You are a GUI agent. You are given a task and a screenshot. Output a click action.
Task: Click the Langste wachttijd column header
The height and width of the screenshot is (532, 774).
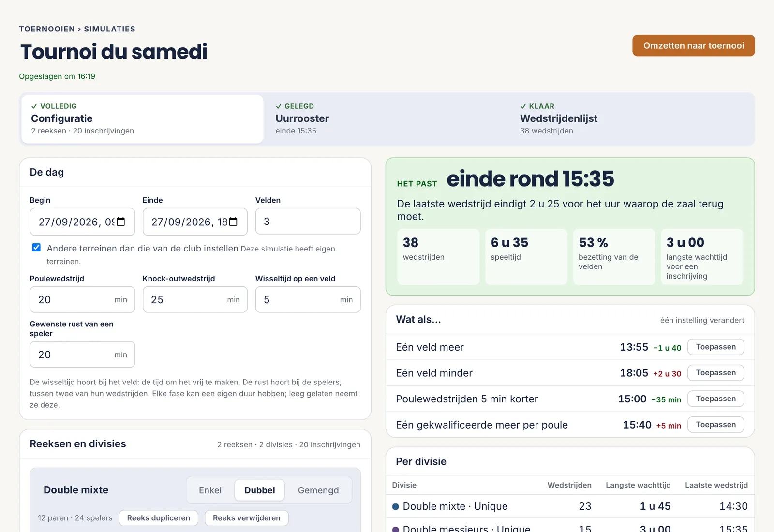coord(638,485)
